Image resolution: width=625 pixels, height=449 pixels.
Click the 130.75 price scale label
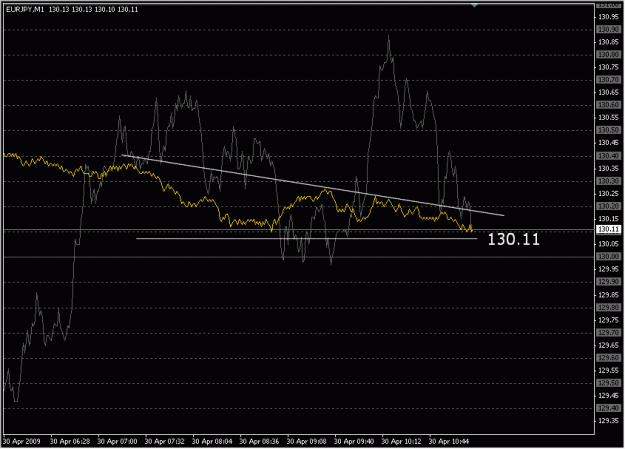(609, 67)
